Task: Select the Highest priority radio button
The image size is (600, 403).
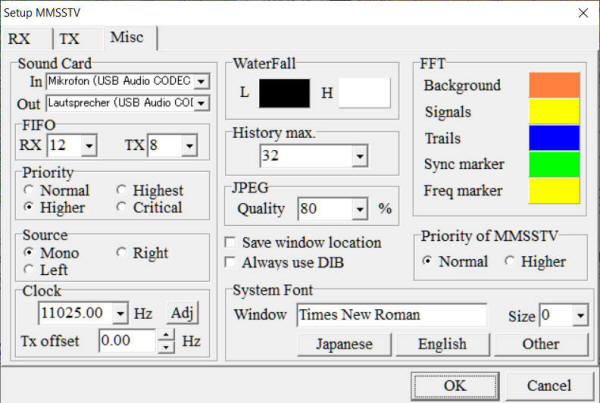Action: pyautogui.click(x=121, y=190)
